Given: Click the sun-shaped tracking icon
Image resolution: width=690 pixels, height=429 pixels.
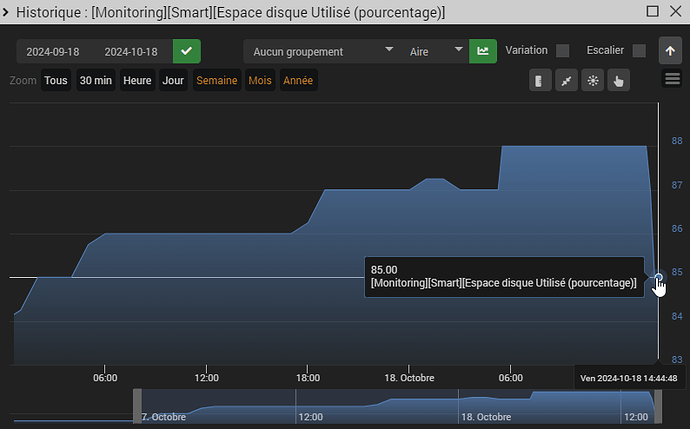Looking at the screenshot, I should (x=593, y=81).
